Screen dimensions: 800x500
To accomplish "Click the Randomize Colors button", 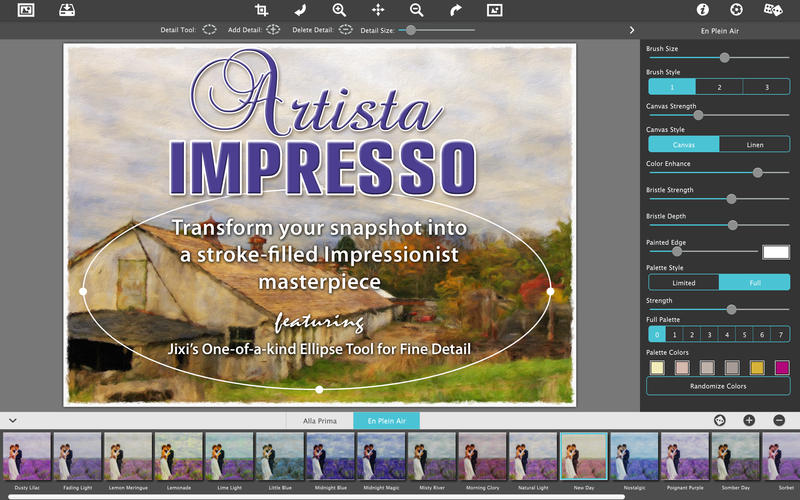I will (x=718, y=386).
